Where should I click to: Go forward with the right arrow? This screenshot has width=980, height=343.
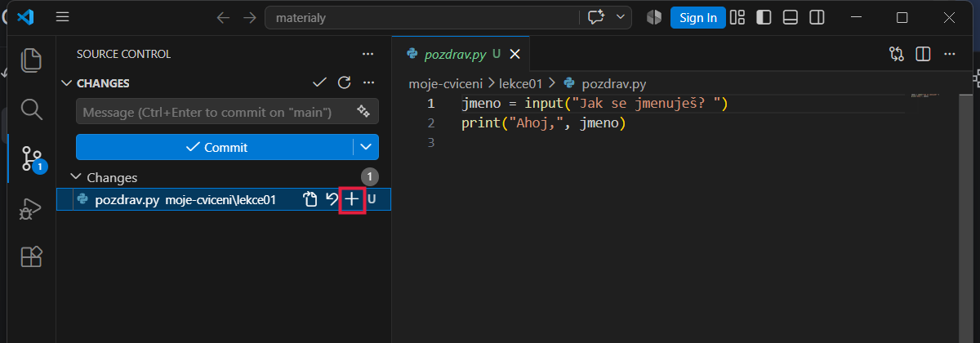pyautogui.click(x=250, y=17)
